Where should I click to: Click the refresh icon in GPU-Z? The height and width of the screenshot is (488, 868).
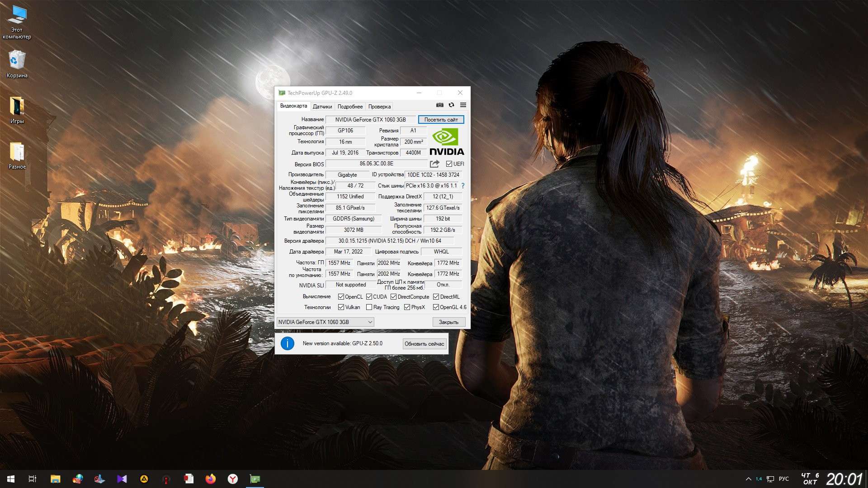(x=451, y=105)
